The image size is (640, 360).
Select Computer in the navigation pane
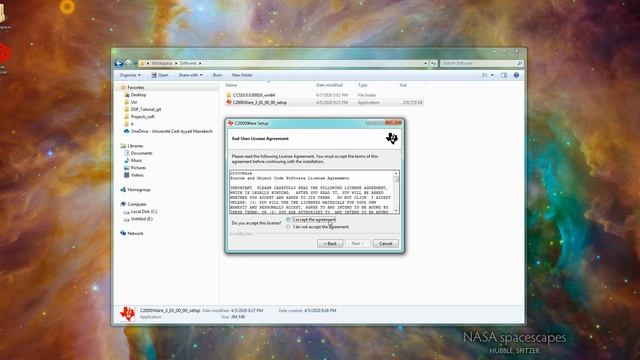coord(137,204)
